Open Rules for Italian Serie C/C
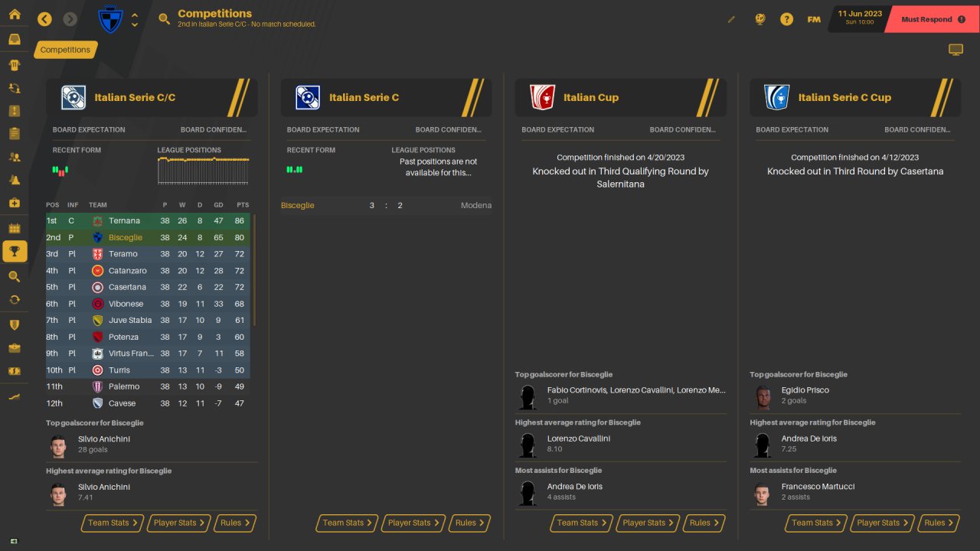Viewport: 980px width, 551px height. coord(235,523)
